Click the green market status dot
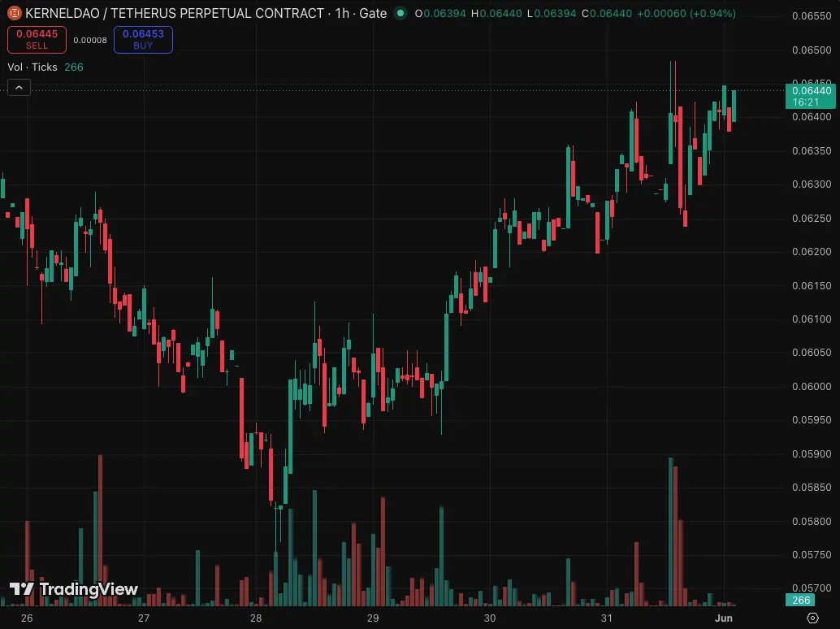The image size is (840, 629). pyautogui.click(x=401, y=13)
